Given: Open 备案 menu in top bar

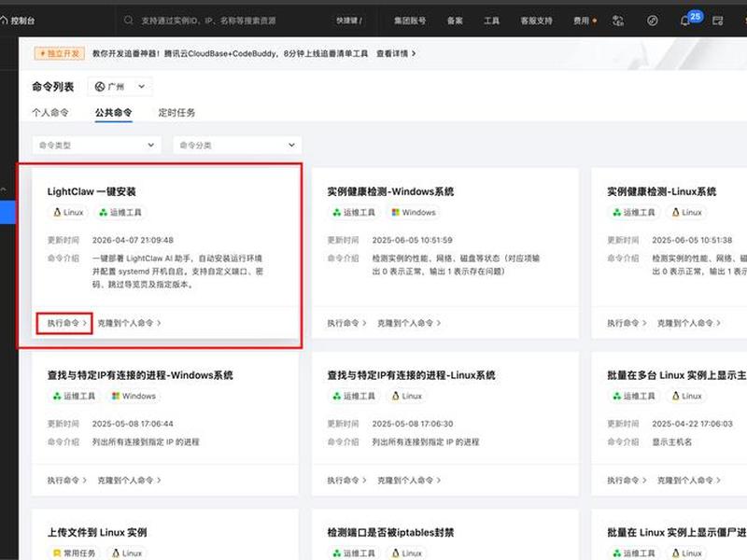Looking at the screenshot, I should 455,21.
